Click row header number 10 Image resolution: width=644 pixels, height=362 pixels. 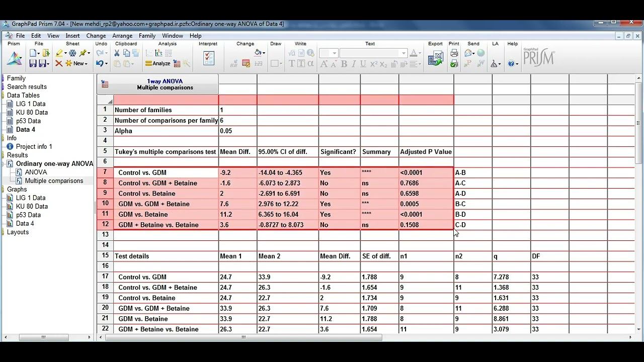pyautogui.click(x=105, y=204)
